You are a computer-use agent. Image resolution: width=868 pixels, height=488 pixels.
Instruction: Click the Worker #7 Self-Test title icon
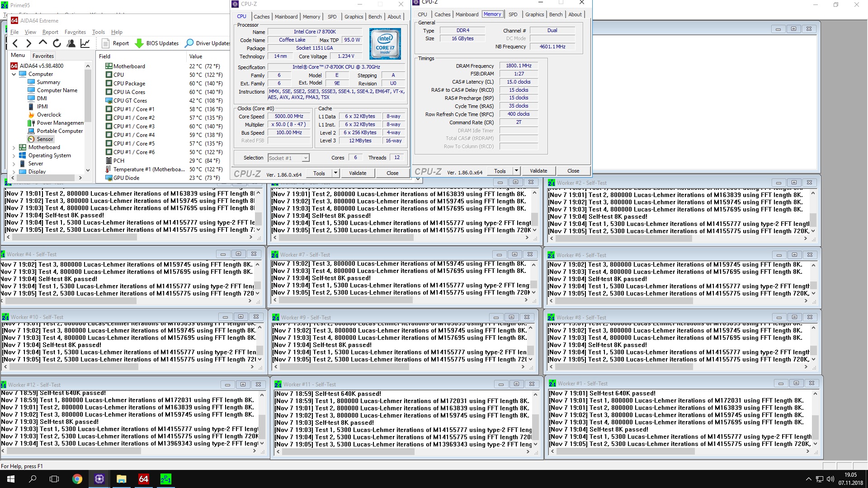275,255
